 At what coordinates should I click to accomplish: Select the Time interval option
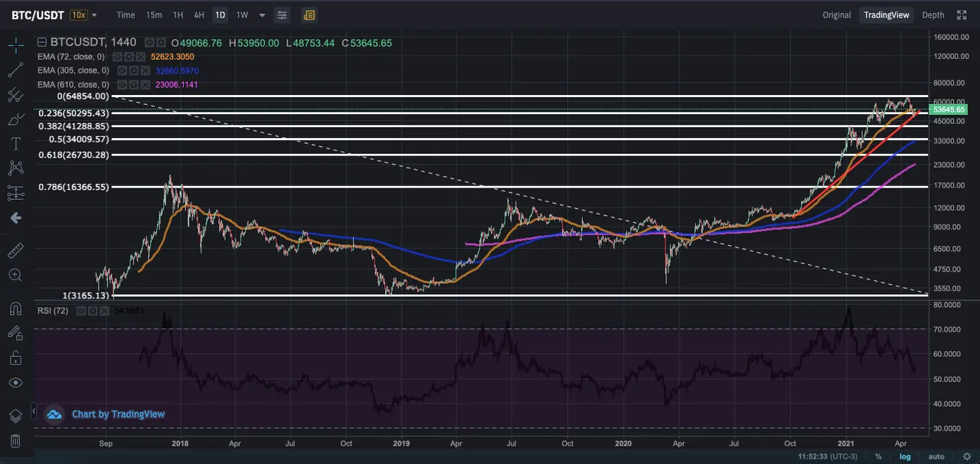coord(126,15)
